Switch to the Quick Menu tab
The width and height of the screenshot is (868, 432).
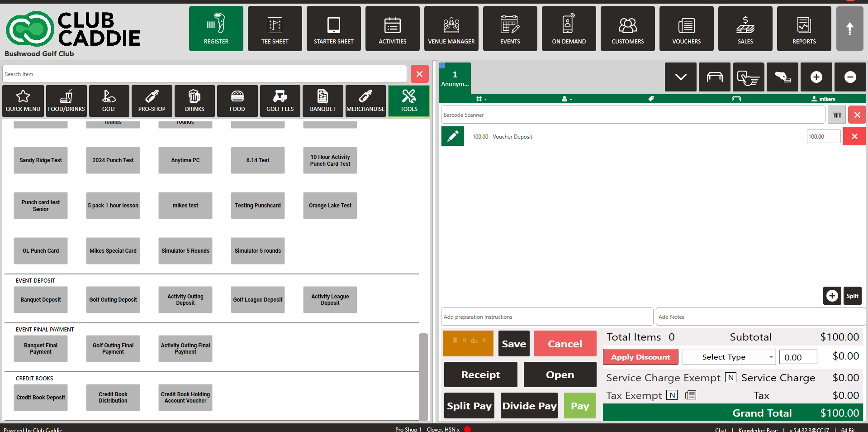(x=23, y=101)
